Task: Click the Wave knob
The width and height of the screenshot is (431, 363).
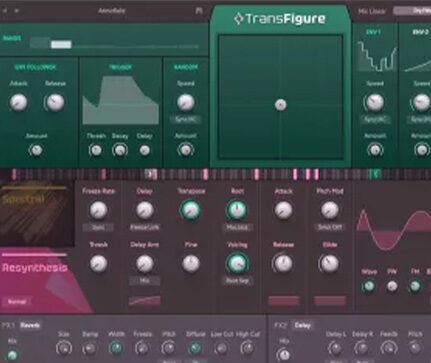Action: [x=369, y=286]
